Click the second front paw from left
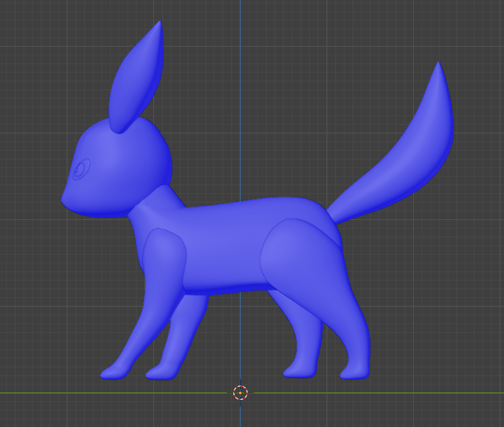 click(157, 372)
